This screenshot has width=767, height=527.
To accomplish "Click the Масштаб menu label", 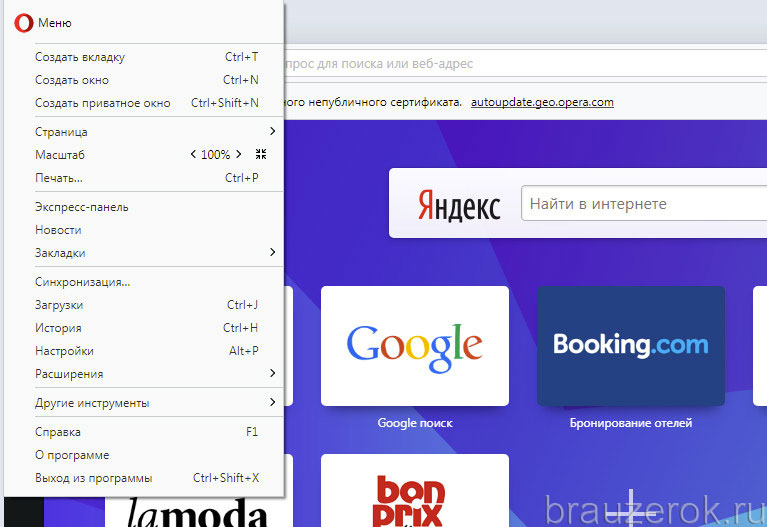I will 60,155.
